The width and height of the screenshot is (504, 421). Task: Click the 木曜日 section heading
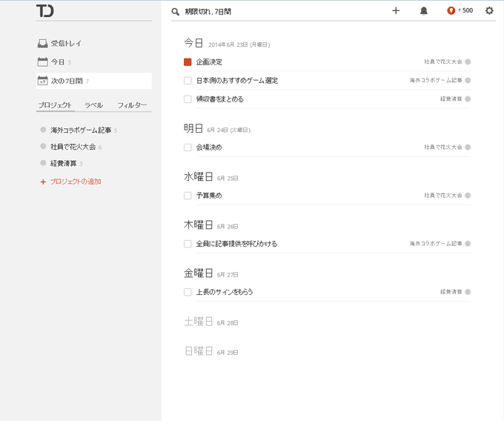pyautogui.click(x=199, y=225)
